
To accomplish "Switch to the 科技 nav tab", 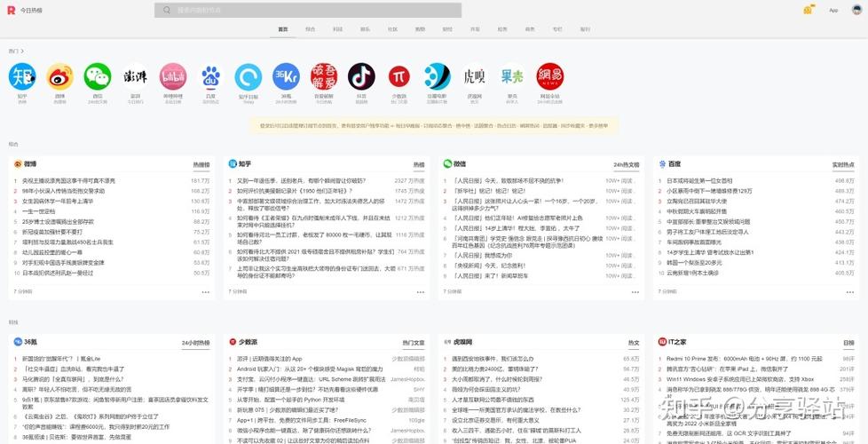I will [337, 28].
